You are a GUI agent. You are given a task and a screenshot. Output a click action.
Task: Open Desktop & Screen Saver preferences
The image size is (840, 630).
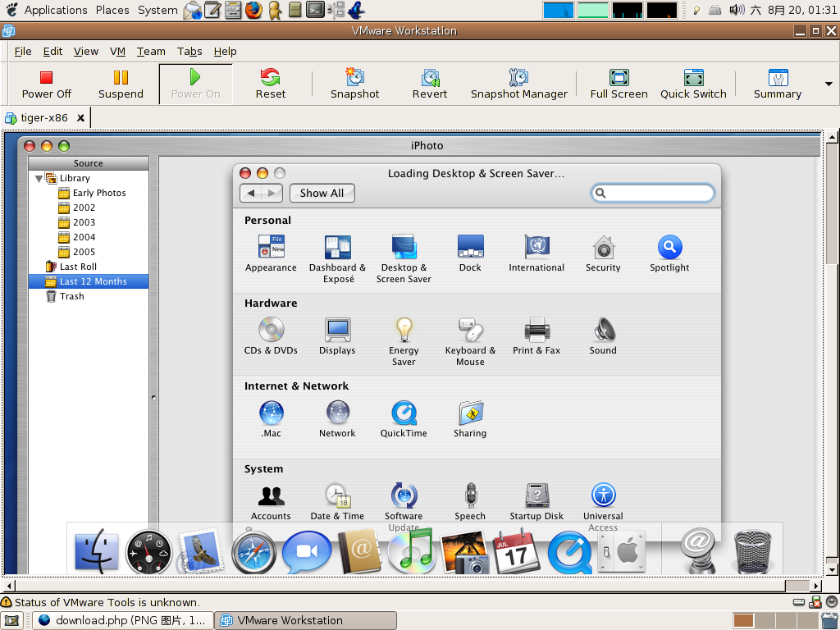click(404, 258)
